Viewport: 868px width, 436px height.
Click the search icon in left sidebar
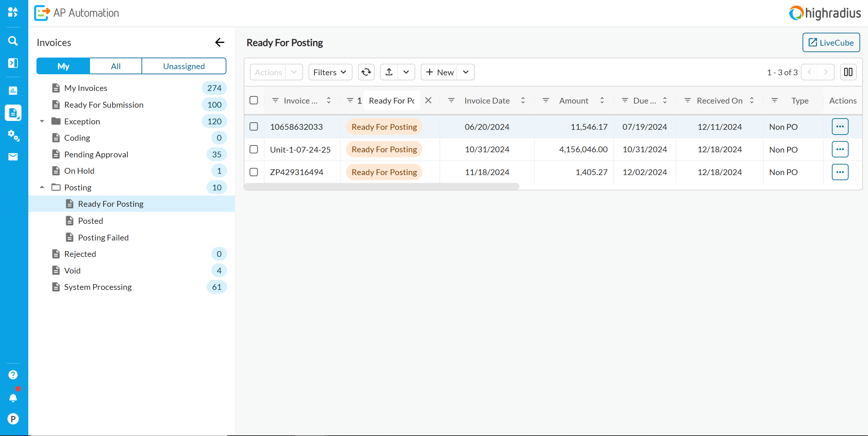[13, 41]
